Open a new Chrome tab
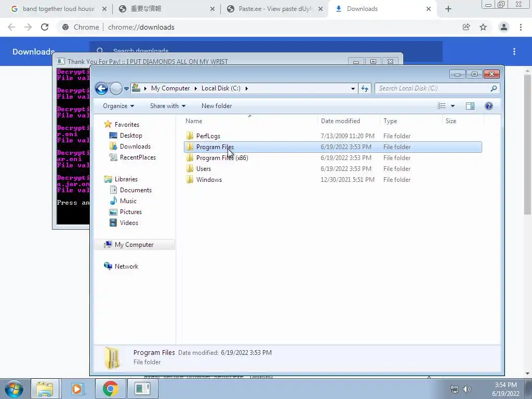532x399 pixels. pos(448,9)
